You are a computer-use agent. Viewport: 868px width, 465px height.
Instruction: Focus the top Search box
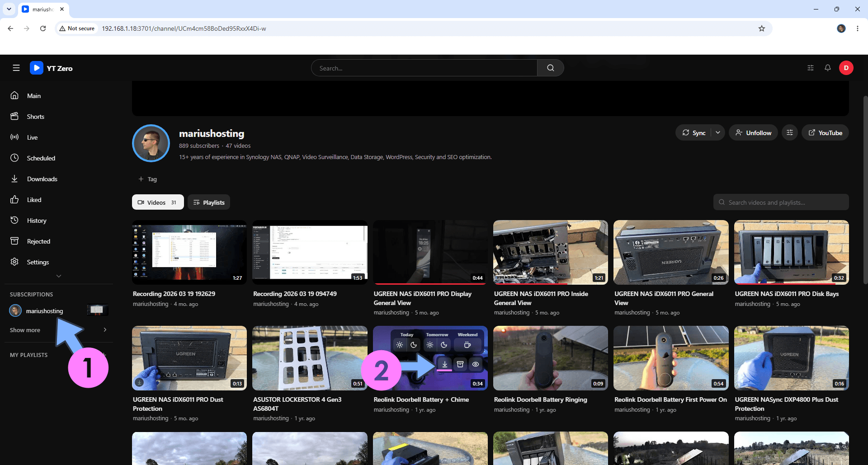coord(424,68)
